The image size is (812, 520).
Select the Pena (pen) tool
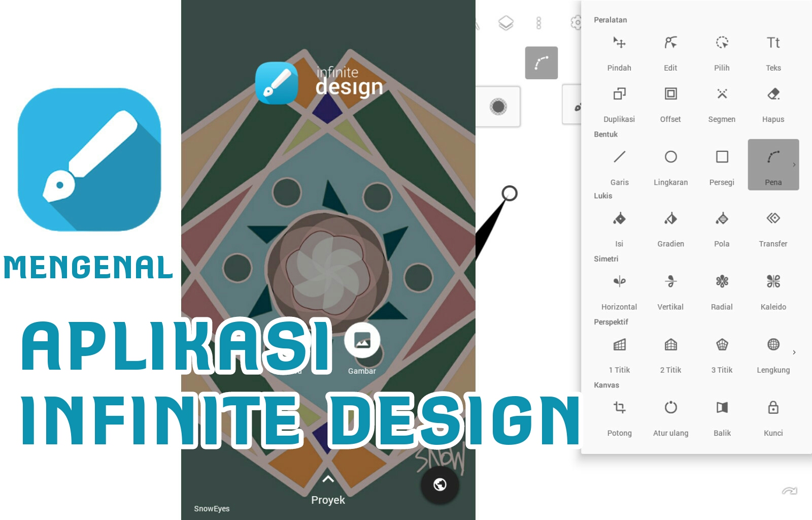[773, 164]
